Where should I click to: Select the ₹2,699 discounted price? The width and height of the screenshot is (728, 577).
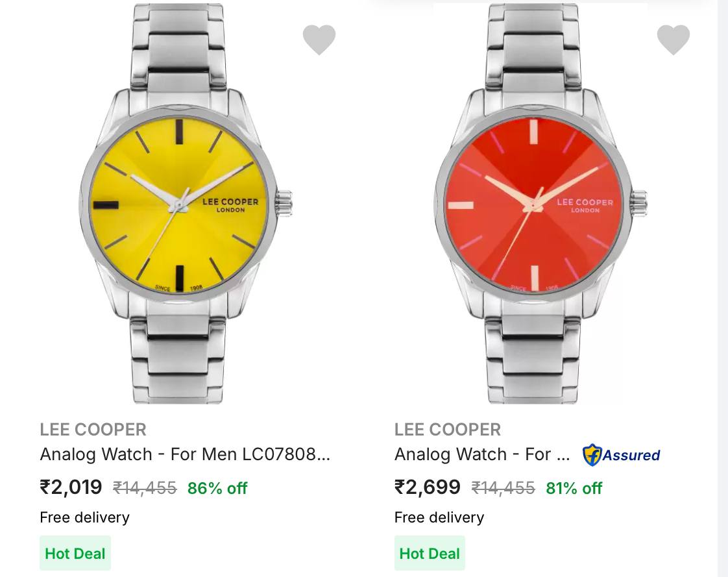(x=427, y=487)
